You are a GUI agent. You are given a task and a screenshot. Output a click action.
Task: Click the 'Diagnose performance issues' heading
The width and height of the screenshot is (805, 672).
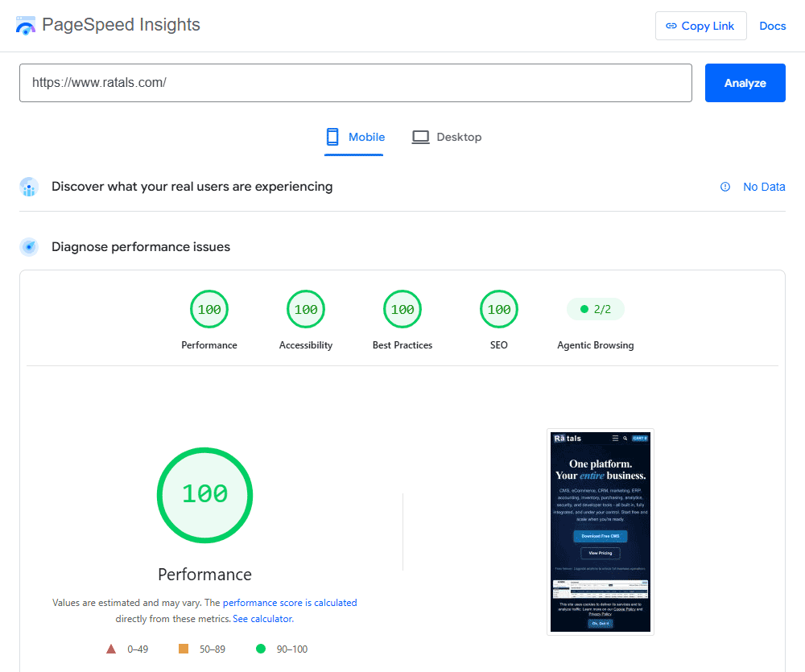pyautogui.click(x=141, y=247)
